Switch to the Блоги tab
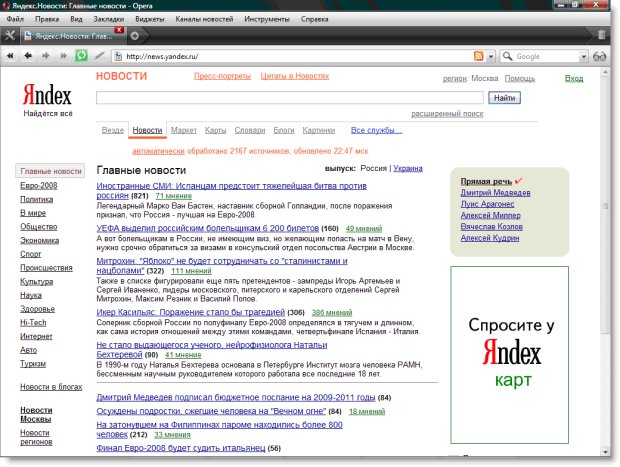Image resolution: width=620 pixels, height=467 pixels. coord(284,130)
